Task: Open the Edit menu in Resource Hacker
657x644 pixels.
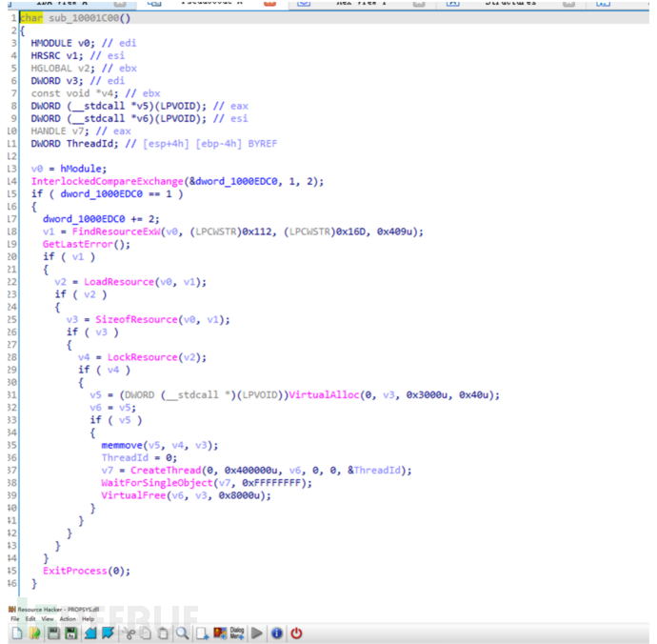Action: (x=30, y=619)
